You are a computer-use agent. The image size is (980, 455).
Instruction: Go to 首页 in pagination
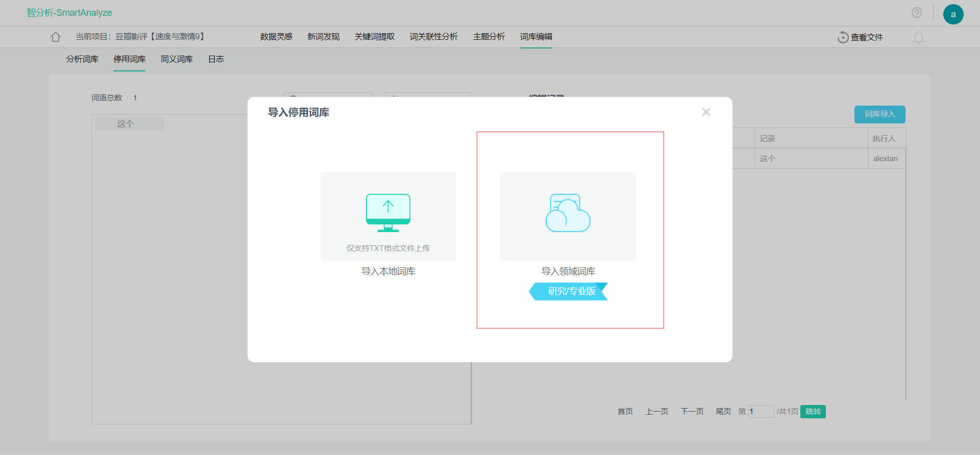pos(625,412)
